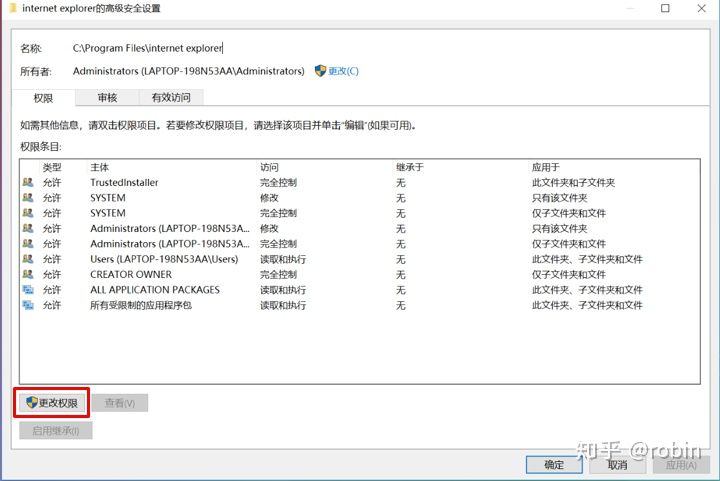720x481 pixels.
Task: Click 仅子文件夹和文件 in the CREATOR OWNER row
Action: (568, 274)
